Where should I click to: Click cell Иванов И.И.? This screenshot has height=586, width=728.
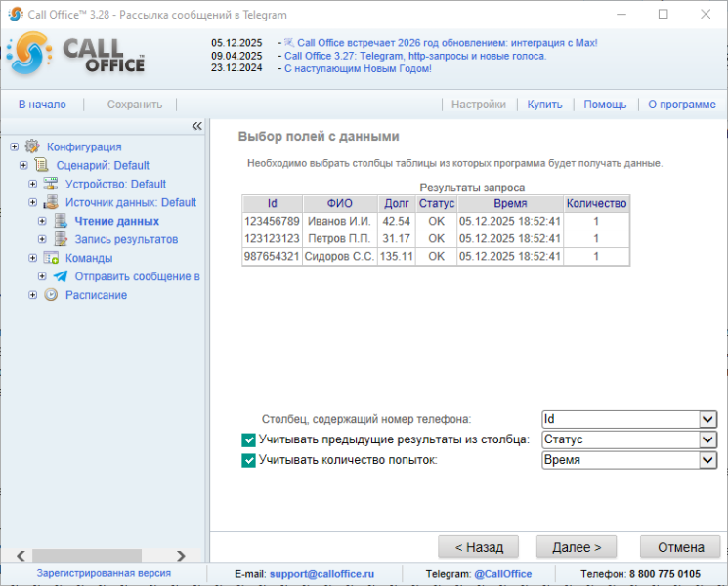340,221
